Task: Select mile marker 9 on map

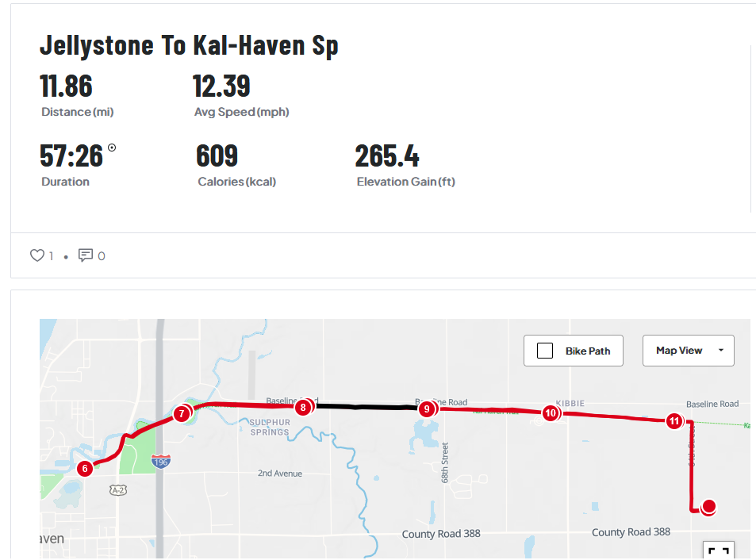Action: [x=427, y=409]
